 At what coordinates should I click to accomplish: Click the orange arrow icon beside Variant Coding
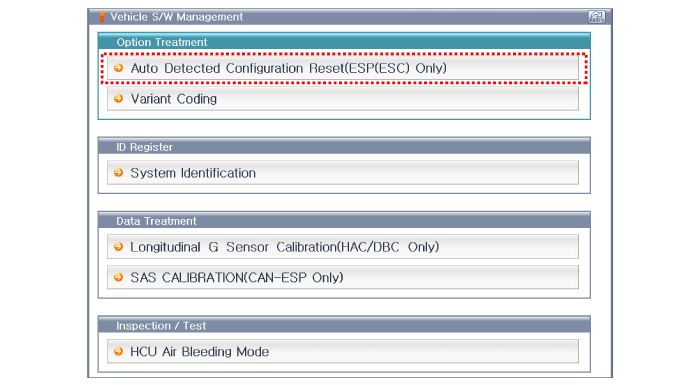tap(118, 98)
